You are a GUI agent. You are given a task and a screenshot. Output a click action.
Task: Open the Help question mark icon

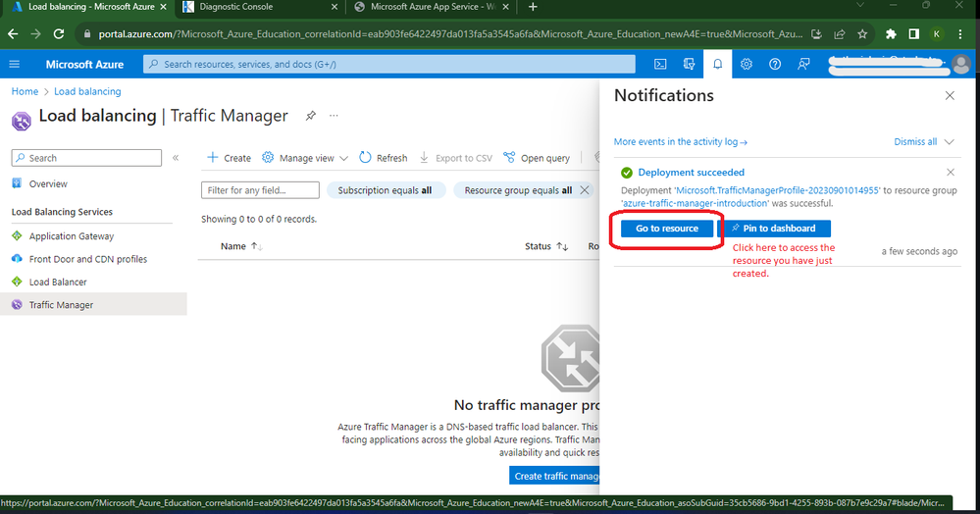click(775, 65)
